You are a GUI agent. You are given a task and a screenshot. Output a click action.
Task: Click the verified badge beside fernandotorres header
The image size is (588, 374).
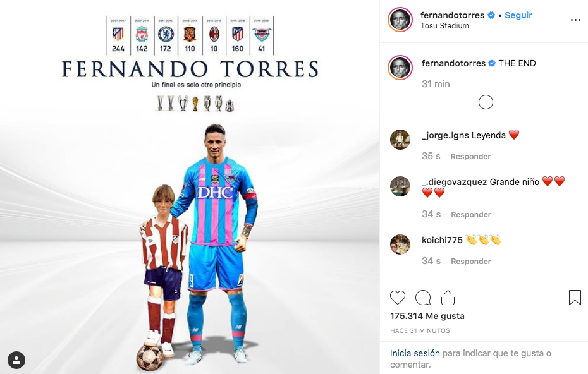491,15
